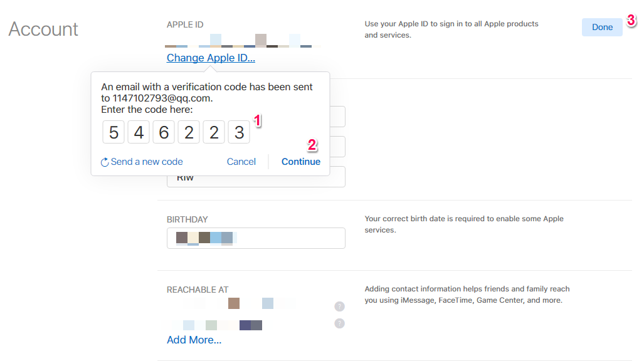Click the Done button
This screenshot has width=644, height=361.
point(602,27)
